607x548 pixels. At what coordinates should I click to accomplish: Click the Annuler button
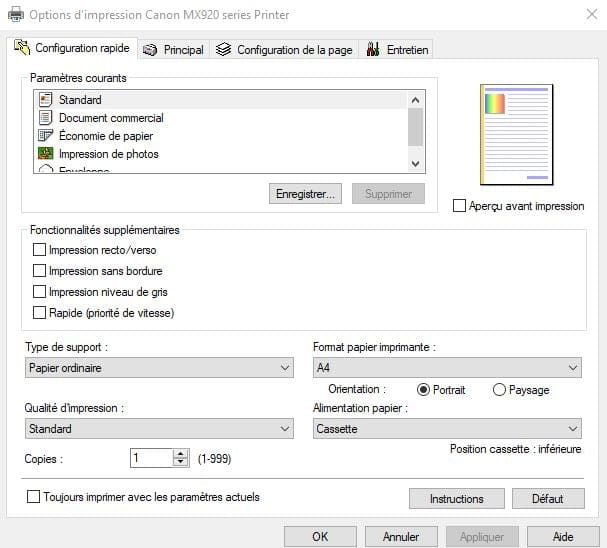click(401, 536)
